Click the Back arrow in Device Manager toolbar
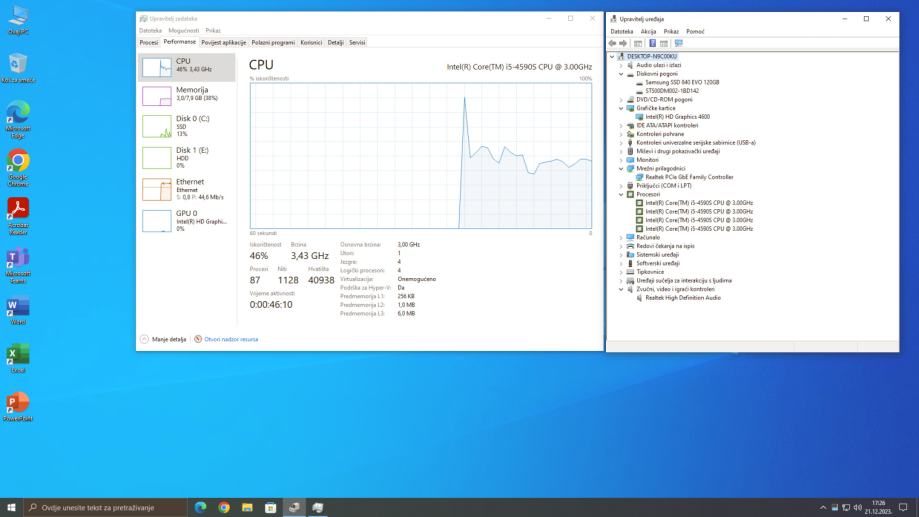The height and width of the screenshot is (517, 919). click(612, 43)
